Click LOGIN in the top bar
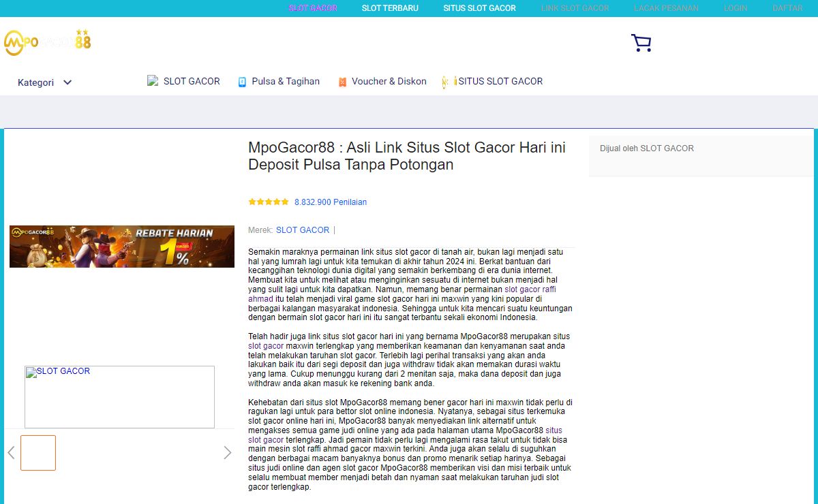This screenshot has height=504, width=818. tap(736, 8)
